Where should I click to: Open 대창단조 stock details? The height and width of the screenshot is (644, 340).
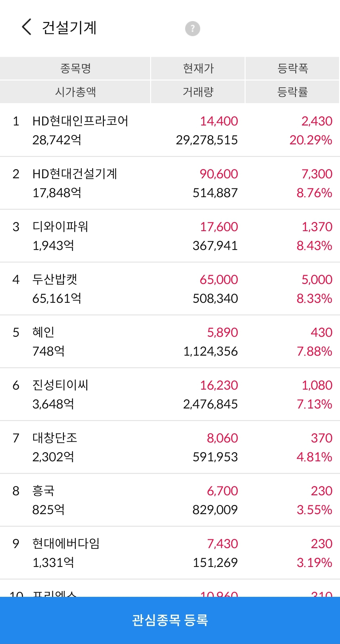[170, 447]
